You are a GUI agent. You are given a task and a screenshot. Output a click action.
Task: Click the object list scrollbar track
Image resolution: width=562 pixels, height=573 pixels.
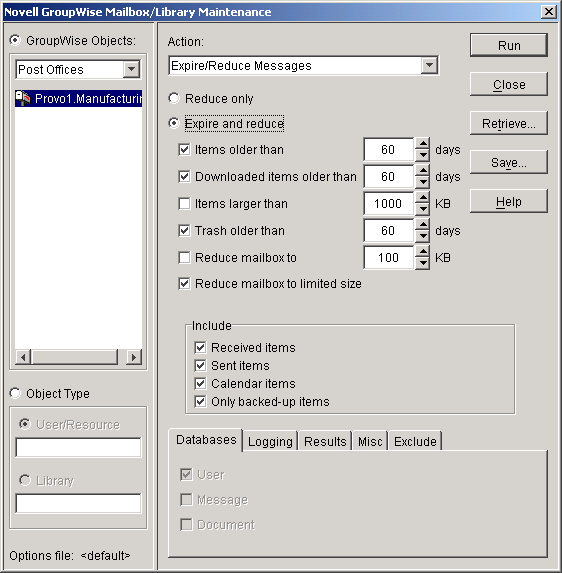122,357
